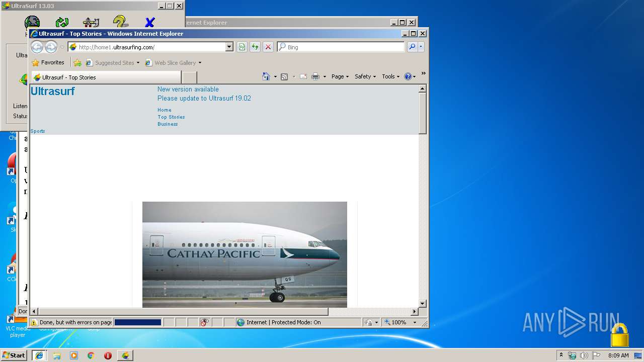
Task: Click the UltraSurf taskbar icon
Action: (x=125, y=355)
